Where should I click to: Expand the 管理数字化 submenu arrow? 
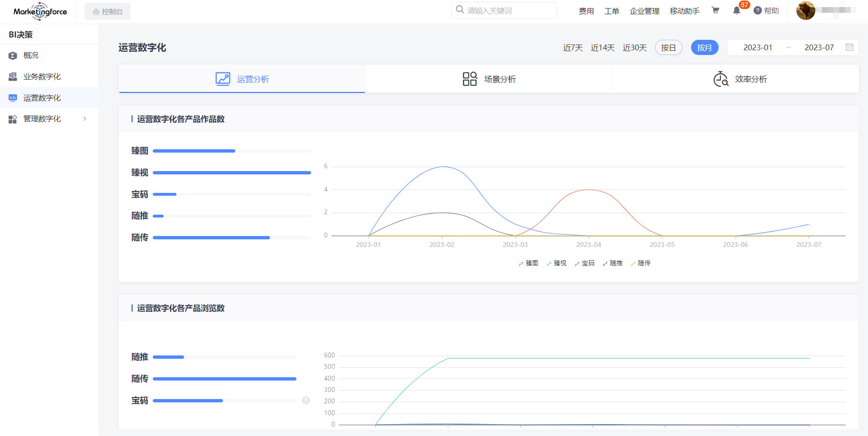click(x=85, y=118)
